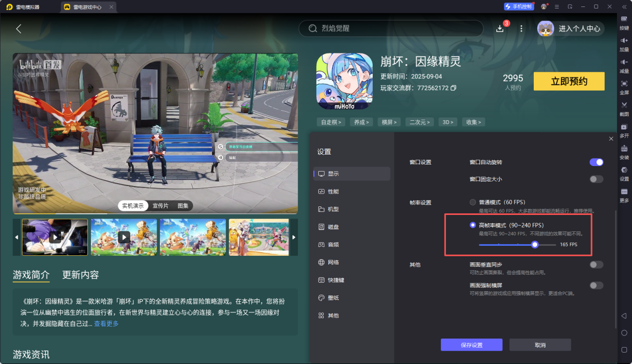This screenshot has width=632, height=364.
Task: Open the three-dot more options menu
Action: 521,29
